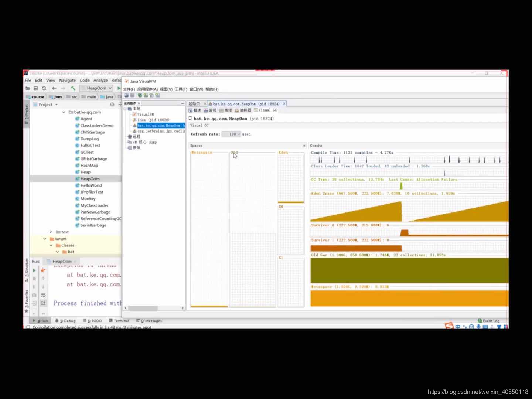Viewport: 532px width, 399px height.
Task: Click the Synchronize refresh icon
Action: (x=44, y=88)
